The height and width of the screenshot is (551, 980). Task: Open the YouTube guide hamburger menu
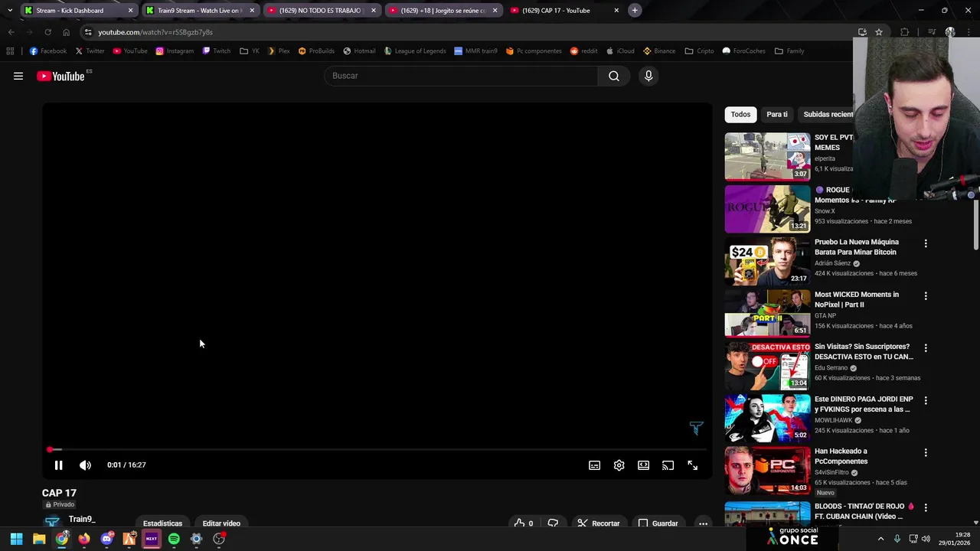tap(18, 76)
